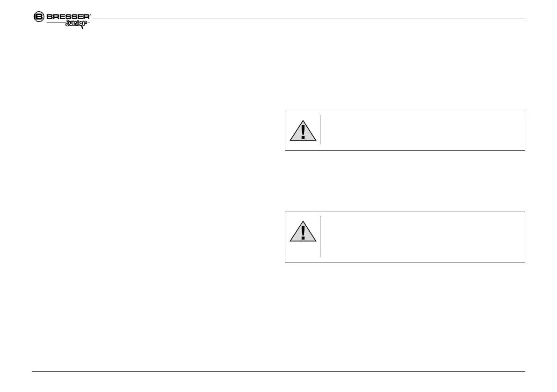Click the handwritten 'junior' logo text
Screen dimensions: 557x392
point(76,24)
